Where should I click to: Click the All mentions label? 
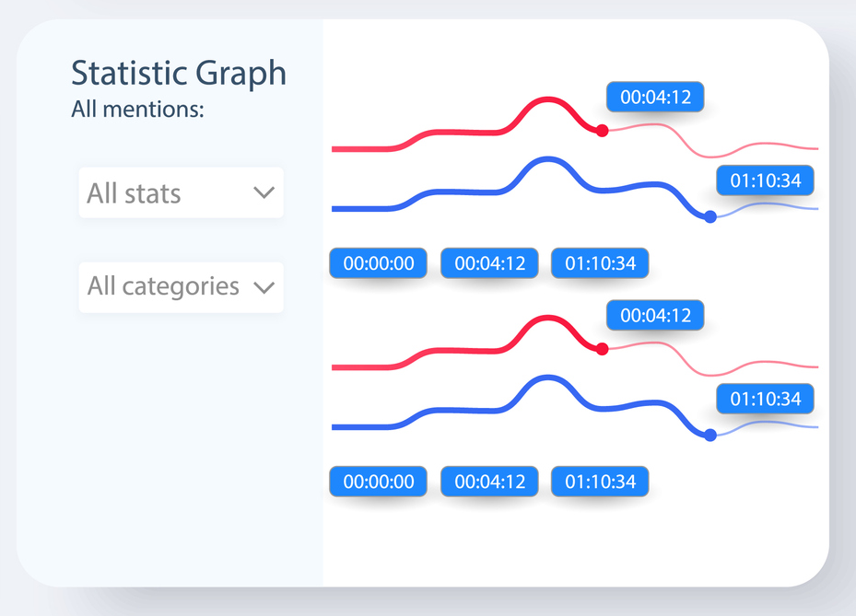pyautogui.click(x=137, y=110)
